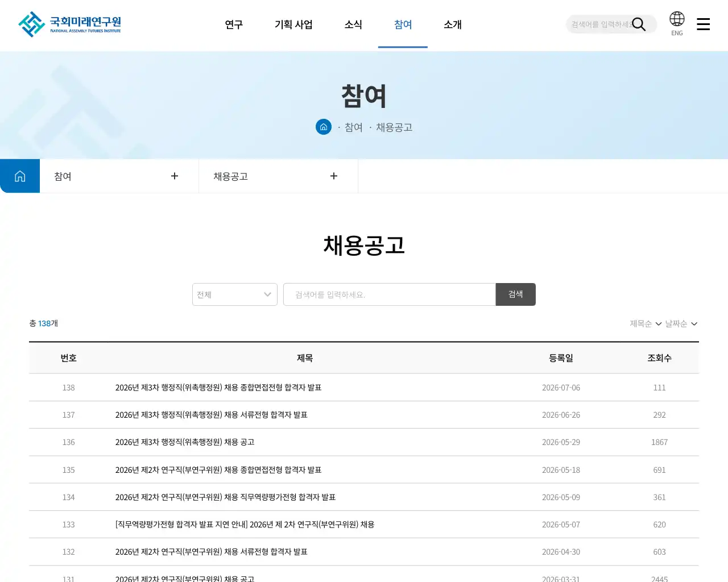Screen dimensions: 728x582
Task: Open post 137 행정직 서류전형 합격자 발표
Action: point(212,415)
